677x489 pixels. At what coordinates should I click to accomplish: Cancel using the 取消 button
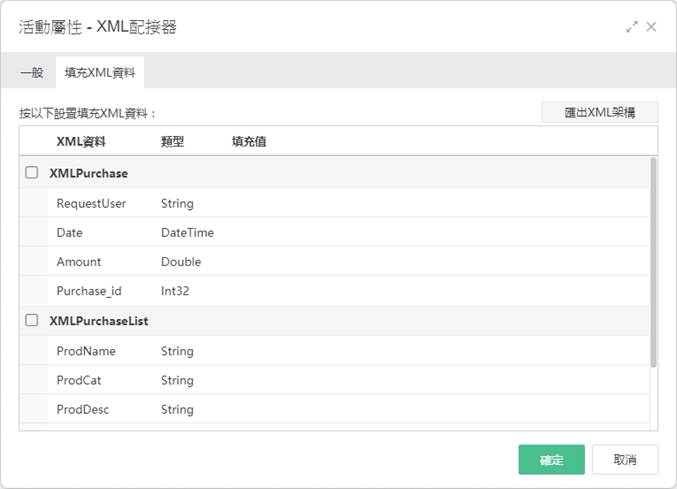(x=625, y=460)
